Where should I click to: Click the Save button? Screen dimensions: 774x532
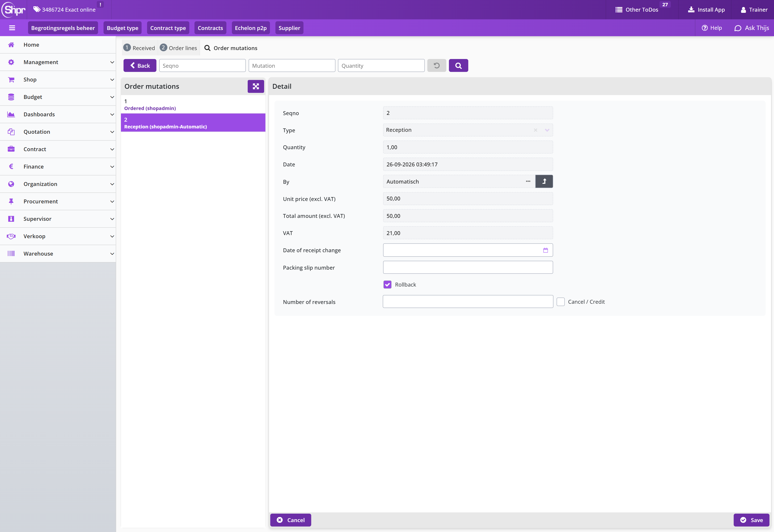[x=751, y=520]
